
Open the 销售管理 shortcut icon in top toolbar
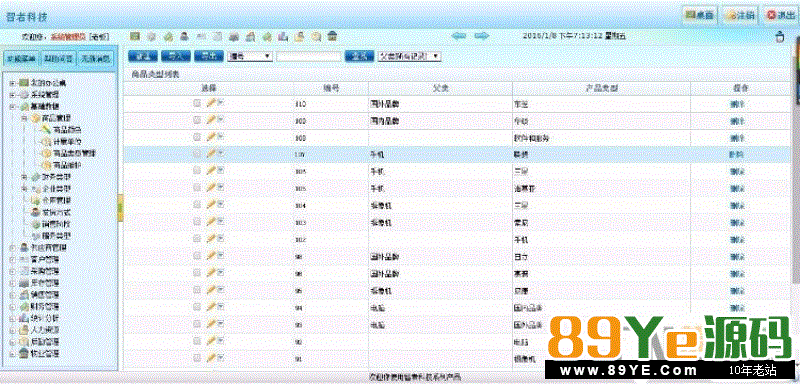pos(251,36)
